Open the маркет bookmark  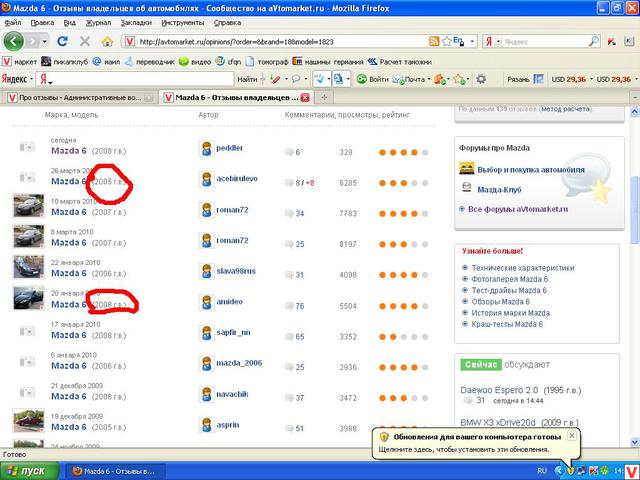(x=20, y=62)
